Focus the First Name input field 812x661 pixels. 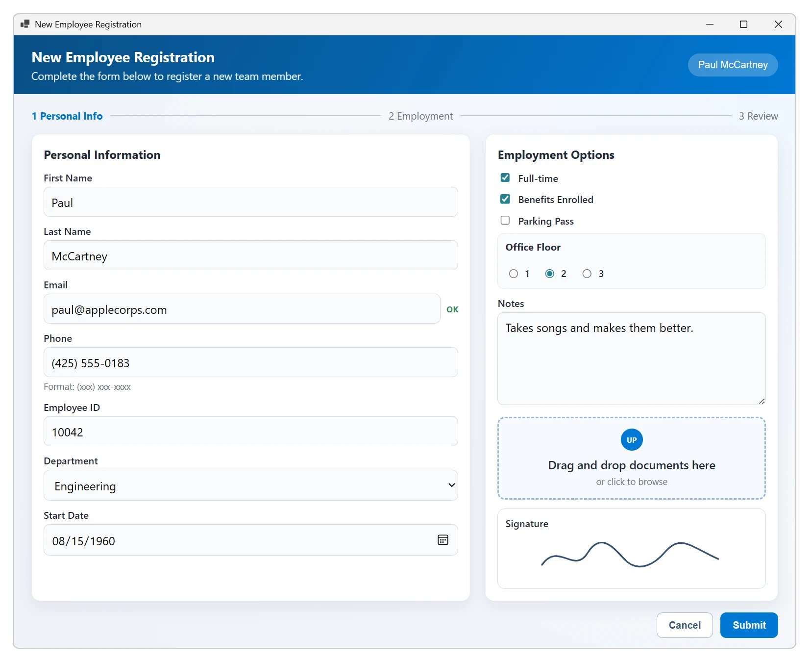(250, 202)
